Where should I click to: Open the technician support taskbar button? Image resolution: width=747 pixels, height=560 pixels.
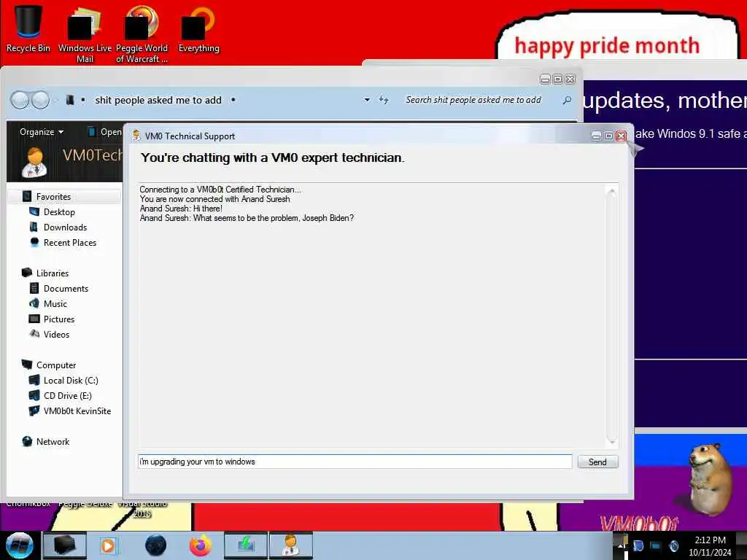point(291,545)
